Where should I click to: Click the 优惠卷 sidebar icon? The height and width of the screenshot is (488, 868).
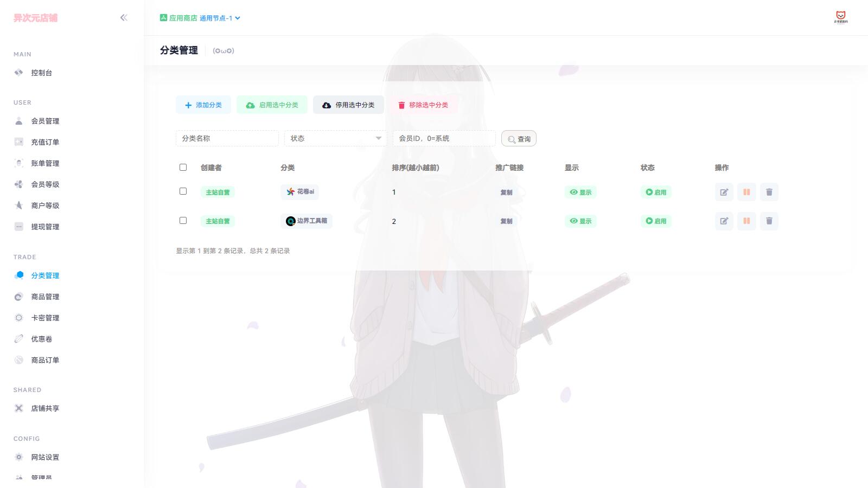click(x=19, y=339)
